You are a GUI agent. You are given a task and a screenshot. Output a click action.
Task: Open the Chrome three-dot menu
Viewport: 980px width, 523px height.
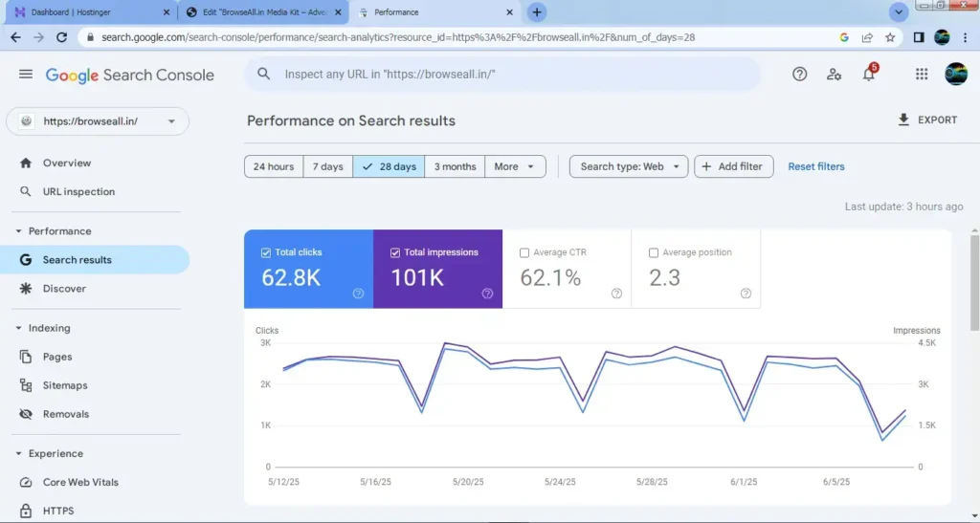click(x=966, y=37)
